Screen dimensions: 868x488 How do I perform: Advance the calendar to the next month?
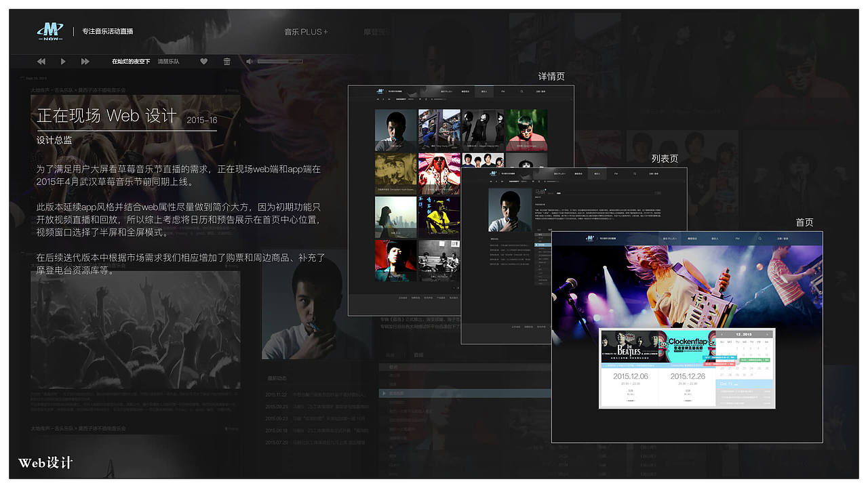pyautogui.click(x=767, y=334)
